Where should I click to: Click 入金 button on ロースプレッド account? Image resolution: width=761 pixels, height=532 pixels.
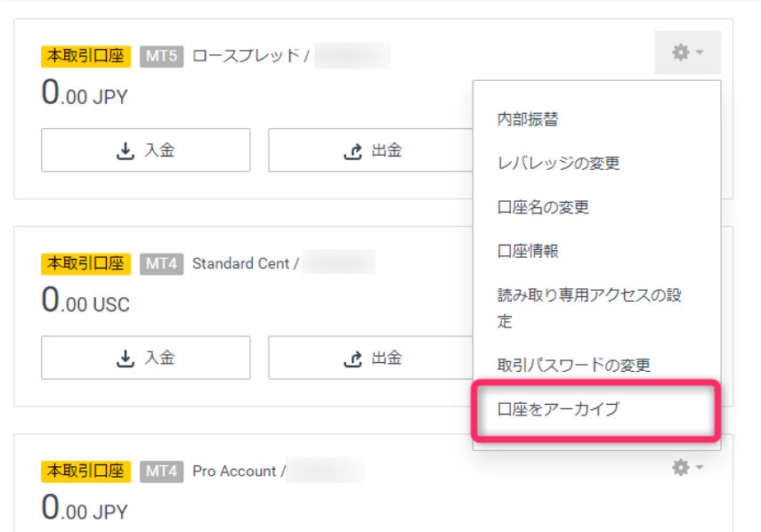(146, 150)
